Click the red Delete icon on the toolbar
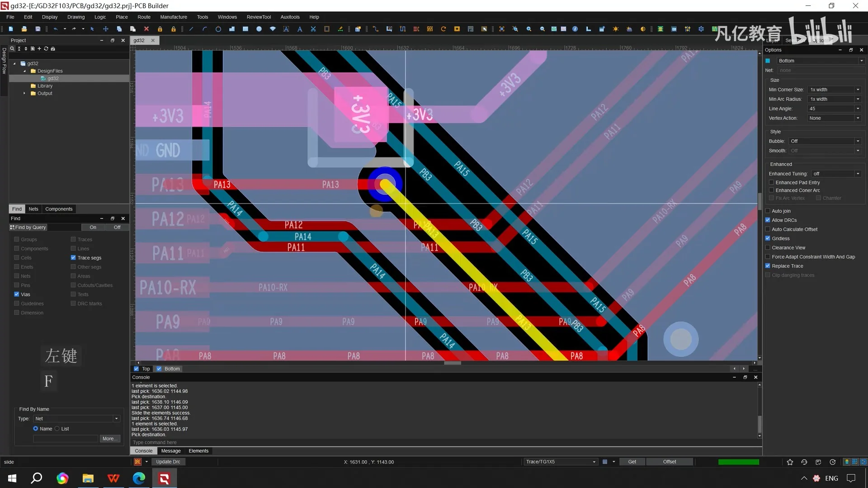The height and width of the screenshot is (488, 868). pos(146,29)
